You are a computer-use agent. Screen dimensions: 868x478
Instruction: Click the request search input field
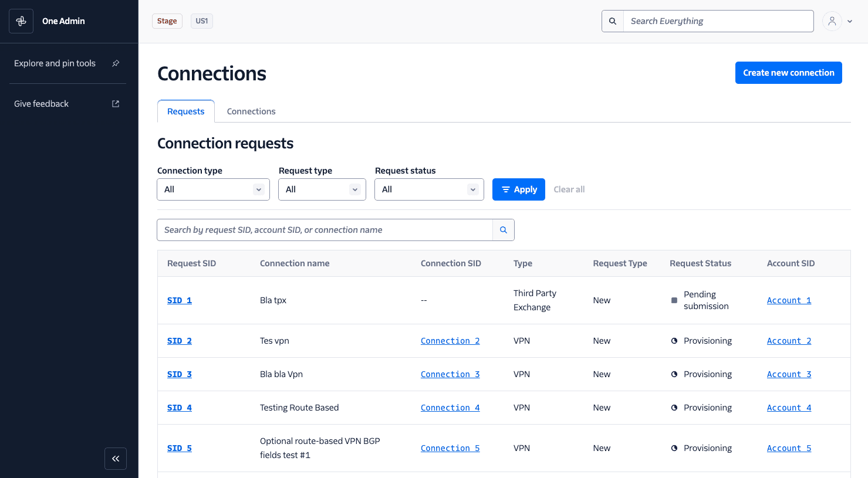(x=325, y=229)
